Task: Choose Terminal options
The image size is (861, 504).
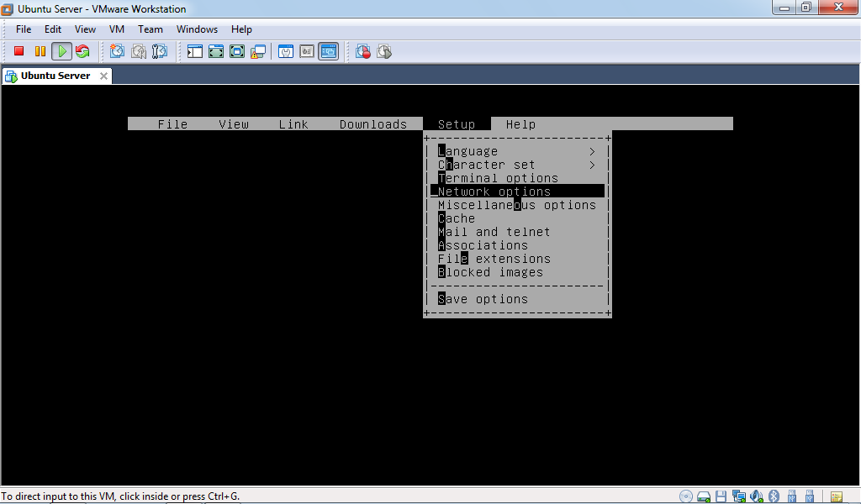Action: pos(517,178)
